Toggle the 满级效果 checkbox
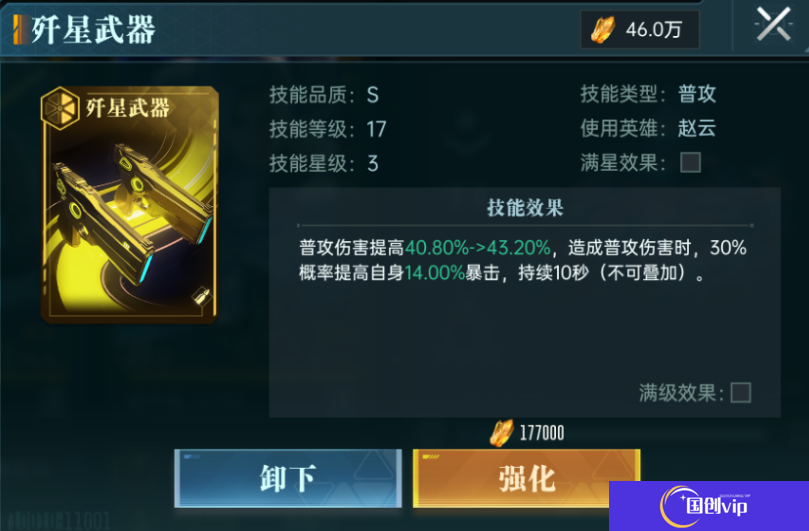Screen dimensions: 809x531 [740, 393]
